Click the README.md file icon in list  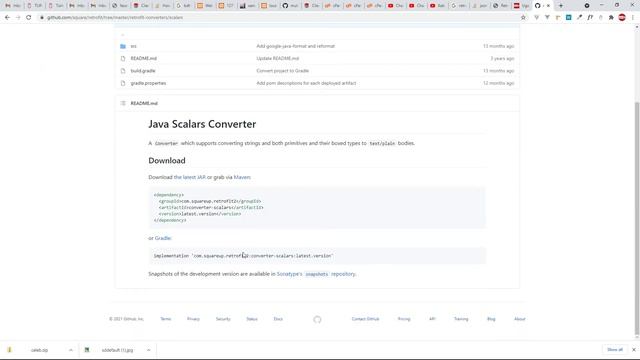coord(123,58)
